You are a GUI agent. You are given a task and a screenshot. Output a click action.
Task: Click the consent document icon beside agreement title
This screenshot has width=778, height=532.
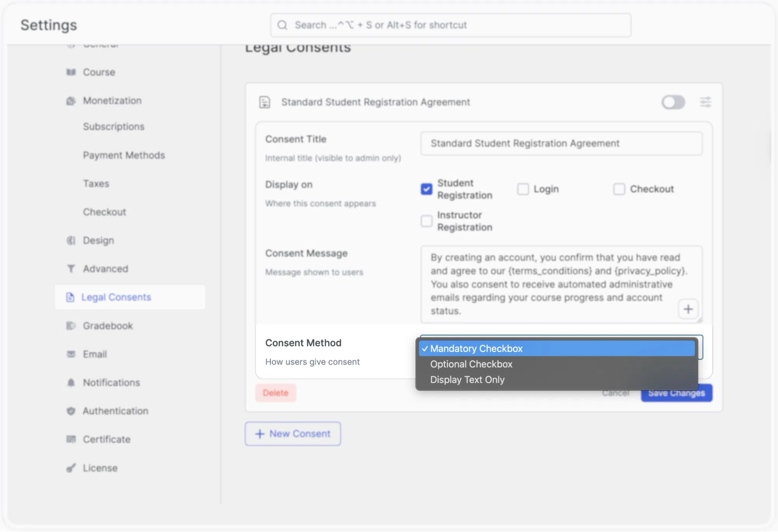265,102
